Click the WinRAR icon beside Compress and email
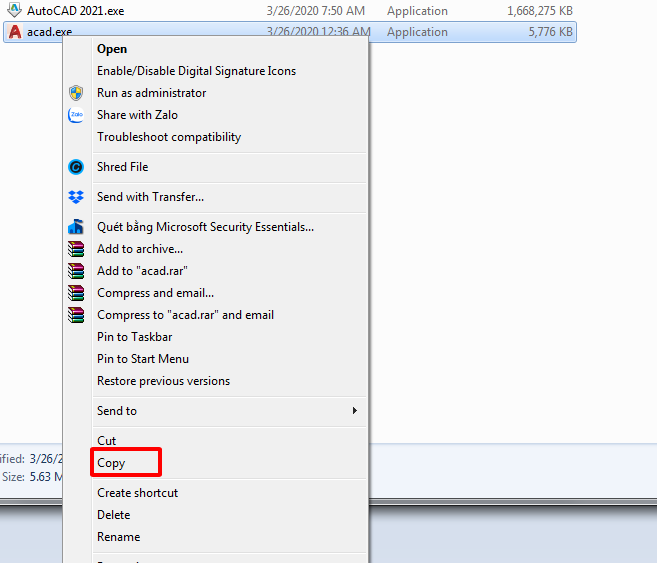The image size is (657, 563). (x=76, y=293)
